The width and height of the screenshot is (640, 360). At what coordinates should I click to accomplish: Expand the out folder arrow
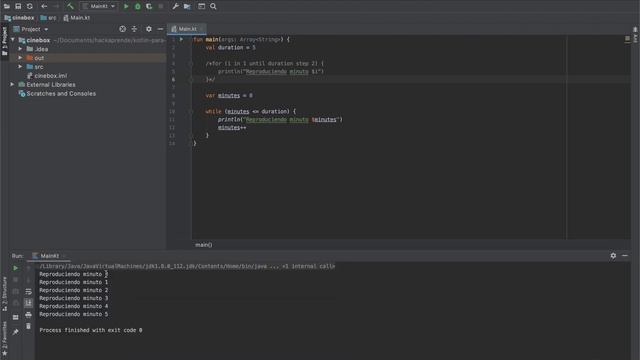(20, 58)
